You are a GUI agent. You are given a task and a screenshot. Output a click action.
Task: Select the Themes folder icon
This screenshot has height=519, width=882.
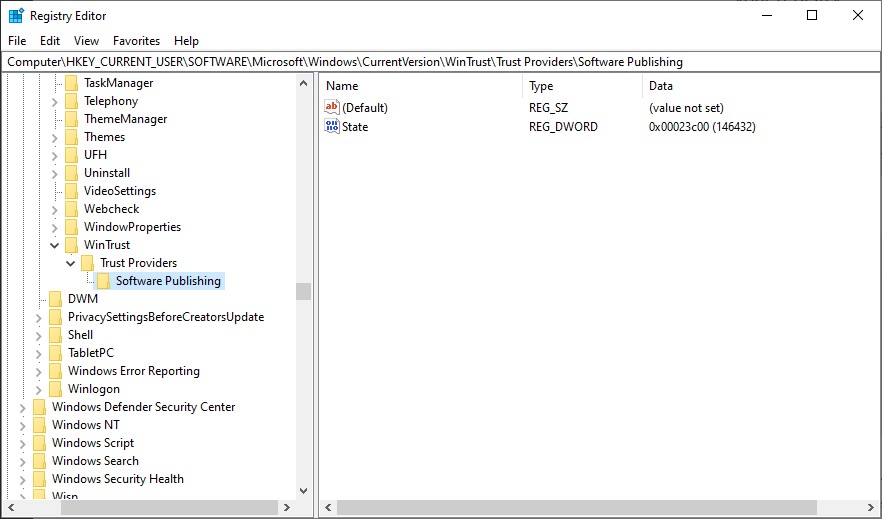pos(71,137)
